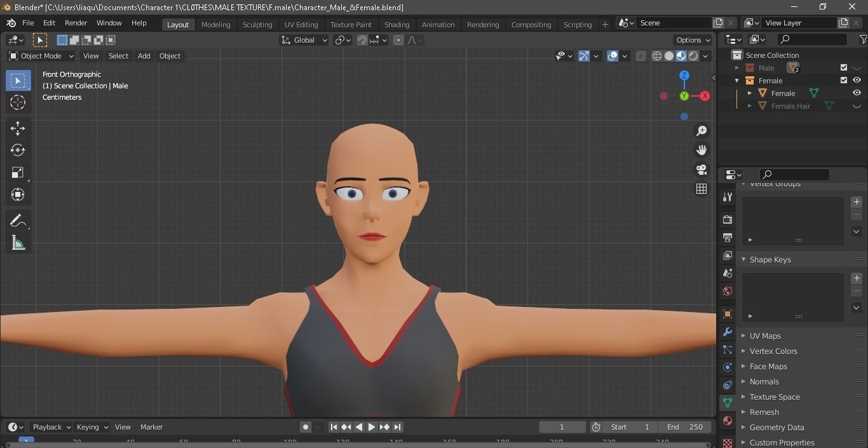Toggle snapping magnet
Image resolution: width=868 pixels, height=448 pixels.
click(x=362, y=40)
